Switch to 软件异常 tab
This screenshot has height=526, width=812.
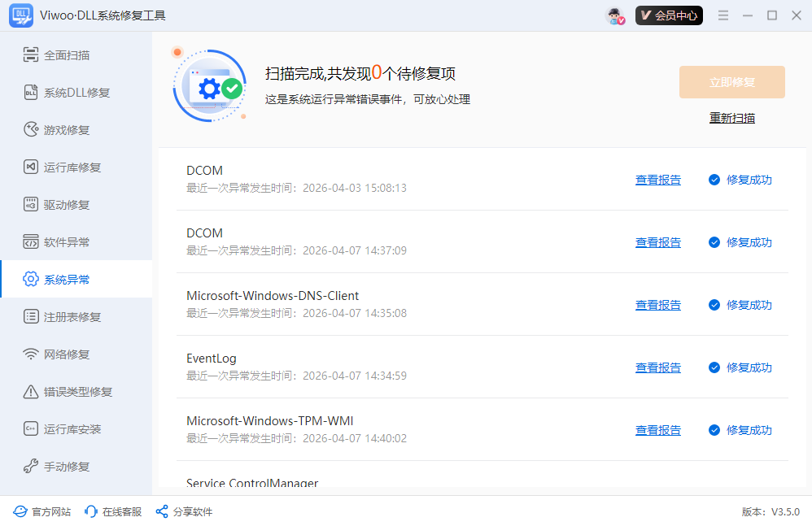67,242
